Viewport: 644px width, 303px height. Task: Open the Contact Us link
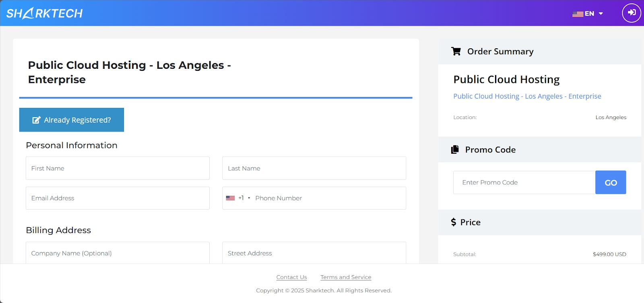coord(291,277)
